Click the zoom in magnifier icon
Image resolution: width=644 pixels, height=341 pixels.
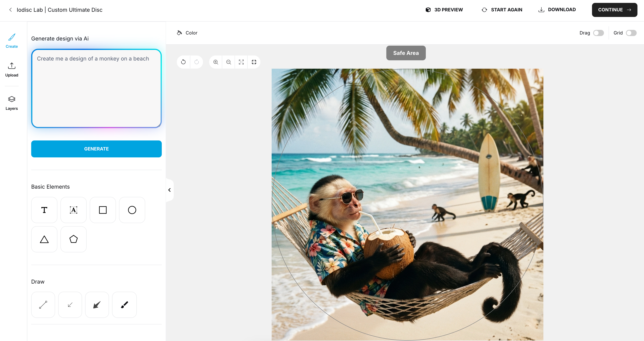(216, 62)
